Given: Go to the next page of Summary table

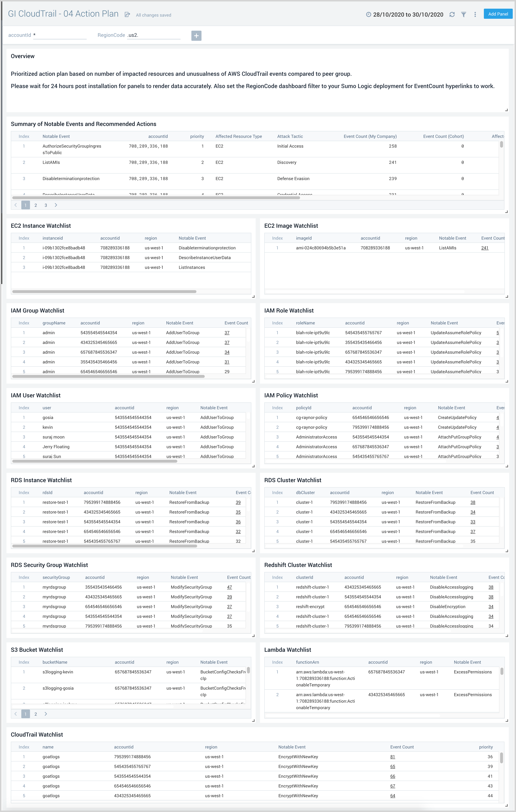Looking at the screenshot, I should [x=56, y=205].
